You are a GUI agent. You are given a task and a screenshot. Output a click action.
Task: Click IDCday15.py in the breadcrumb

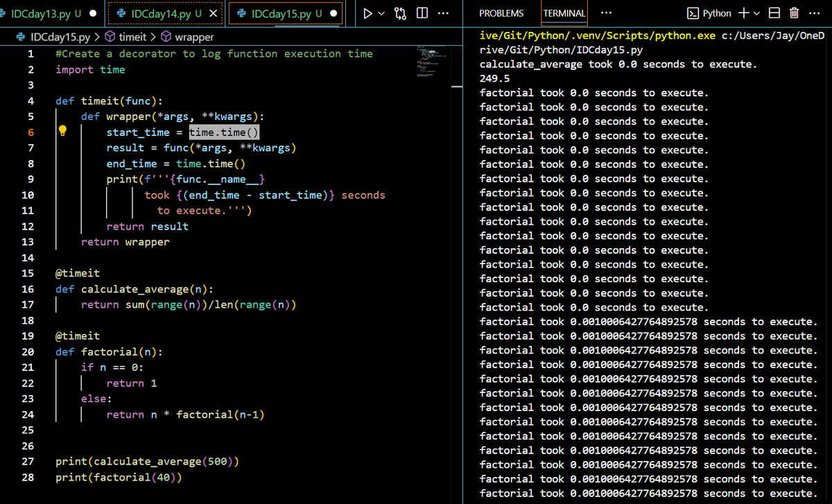coord(60,37)
